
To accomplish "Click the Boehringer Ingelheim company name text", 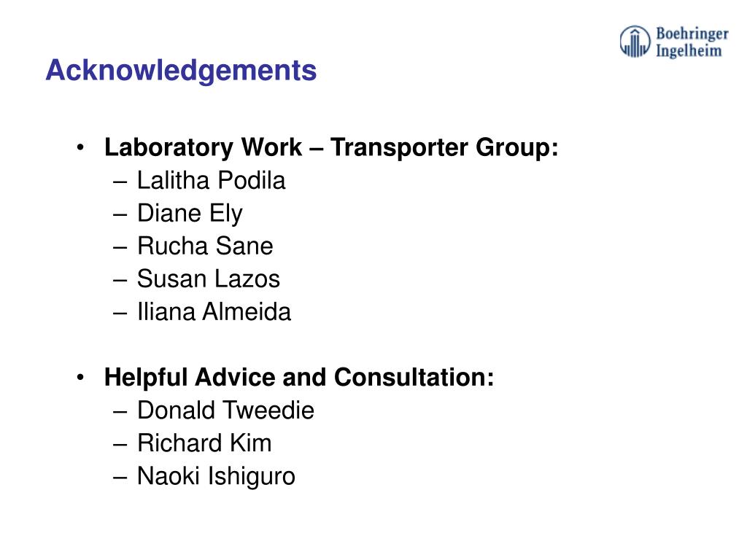I will [x=692, y=42].
